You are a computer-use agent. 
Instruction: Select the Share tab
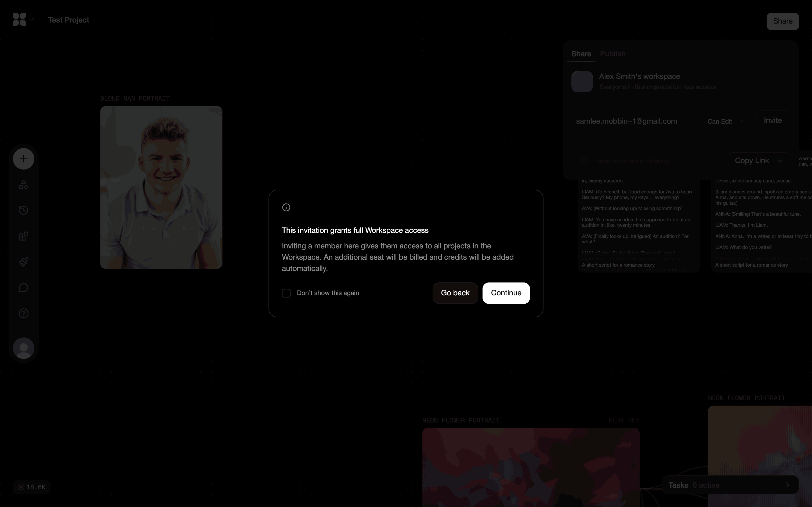tap(581, 54)
